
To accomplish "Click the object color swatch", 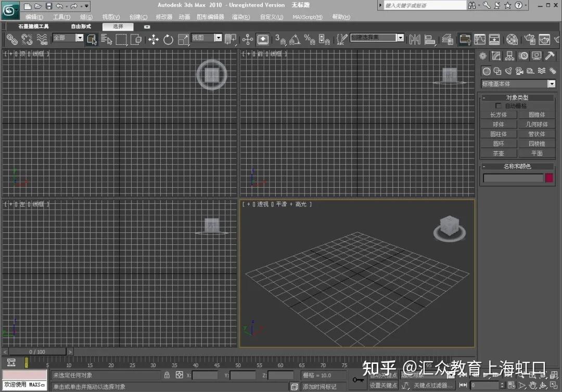I will tap(549, 178).
